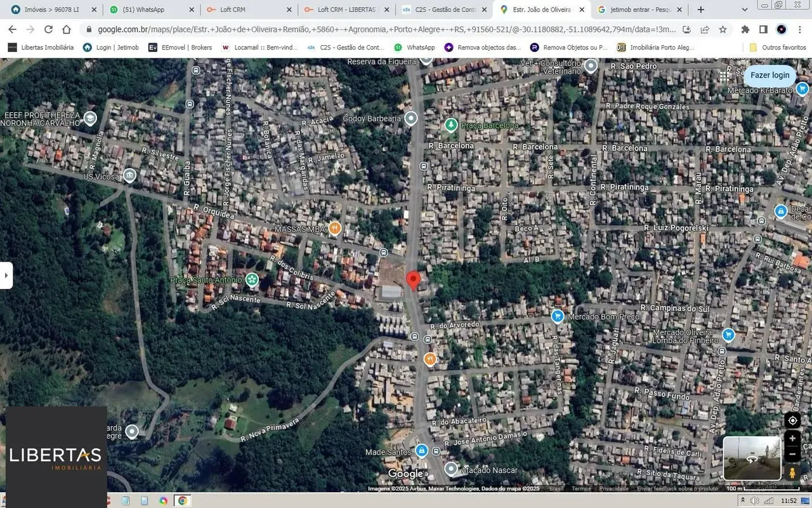Click the install app icon in address bar
This screenshot has width=812, height=508.
click(687, 29)
